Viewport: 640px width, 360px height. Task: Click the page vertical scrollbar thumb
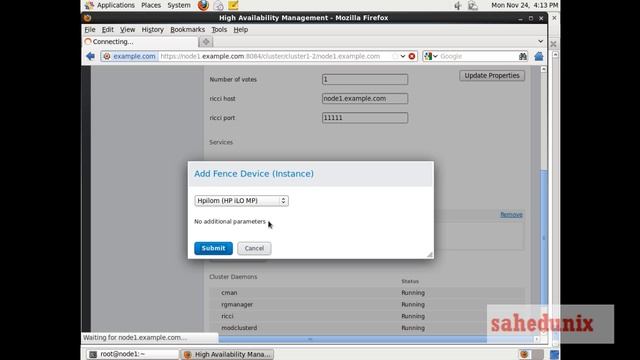coord(544,237)
